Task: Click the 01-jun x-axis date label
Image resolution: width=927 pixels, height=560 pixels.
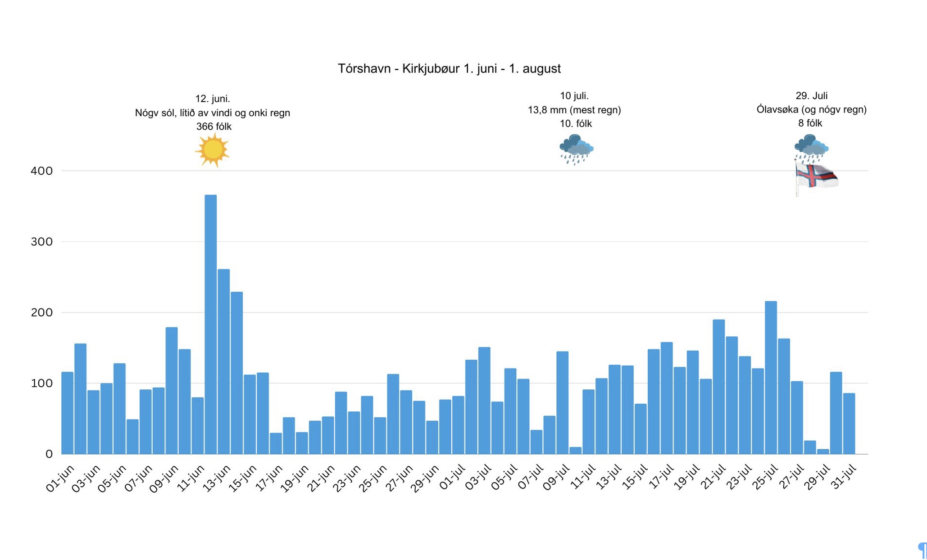Action: 59,479
